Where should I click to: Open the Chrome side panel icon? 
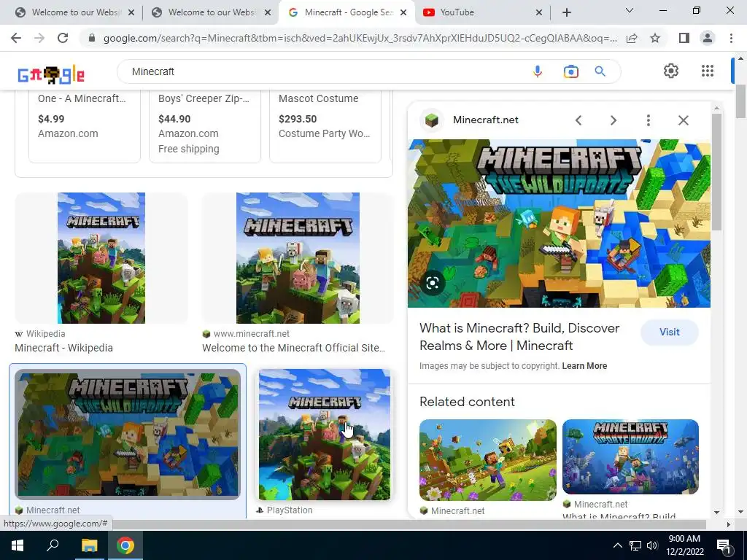[x=684, y=38]
